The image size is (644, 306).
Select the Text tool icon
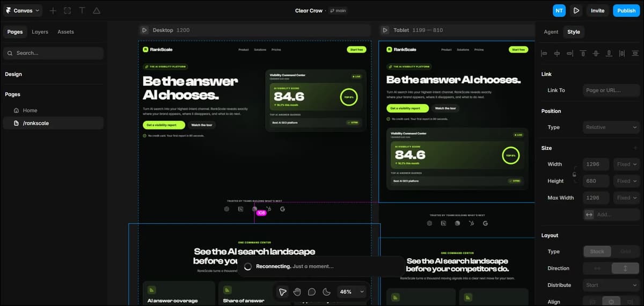pyautogui.click(x=82, y=10)
